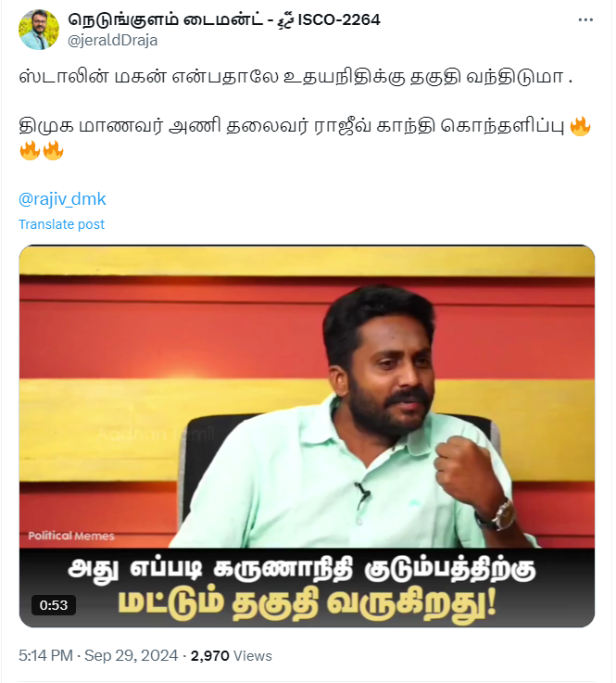Click the faint Aadhan Tamil watermark
The image size is (616, 683).
(x=156, y=434)
